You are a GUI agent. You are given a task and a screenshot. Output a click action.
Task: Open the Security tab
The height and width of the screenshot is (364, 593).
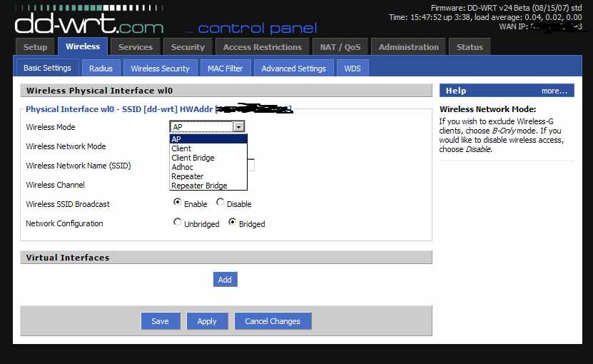coord(188,47)
